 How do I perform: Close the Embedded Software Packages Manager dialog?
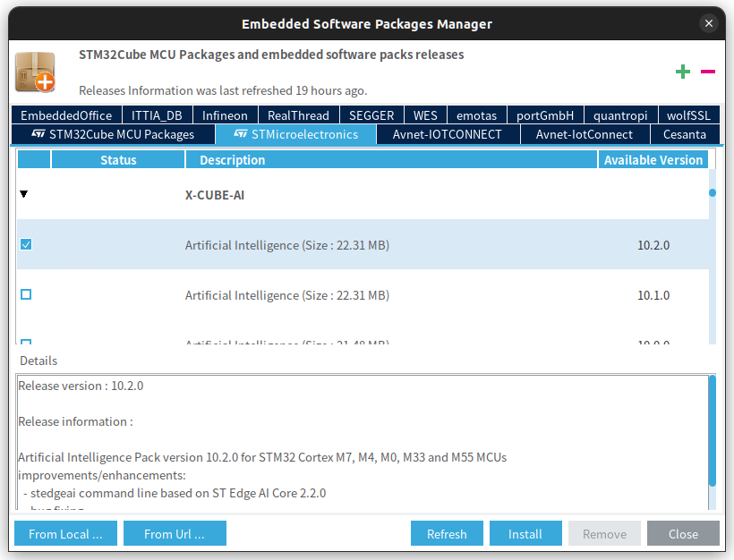709,23
